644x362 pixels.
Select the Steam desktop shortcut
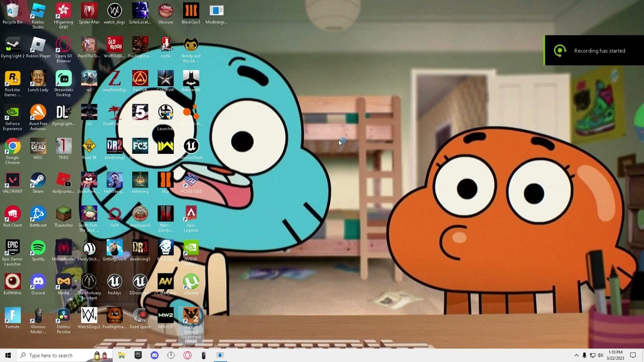[38, 183]
